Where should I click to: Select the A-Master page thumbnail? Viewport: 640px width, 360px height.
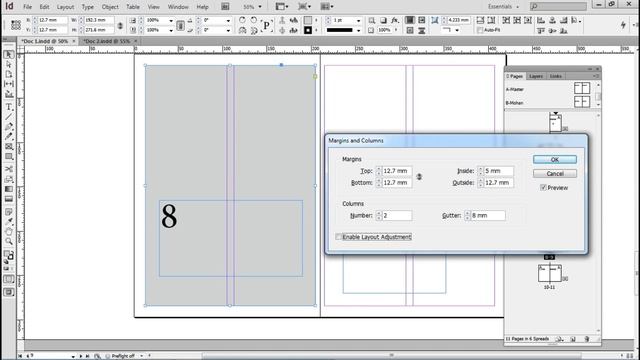pos(582,88)
